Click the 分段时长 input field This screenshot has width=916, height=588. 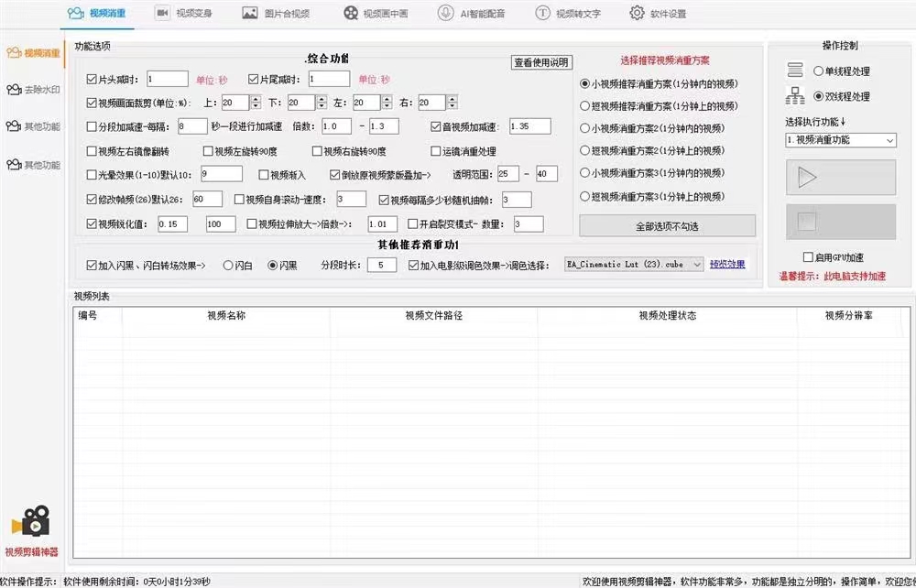(380, 266)
